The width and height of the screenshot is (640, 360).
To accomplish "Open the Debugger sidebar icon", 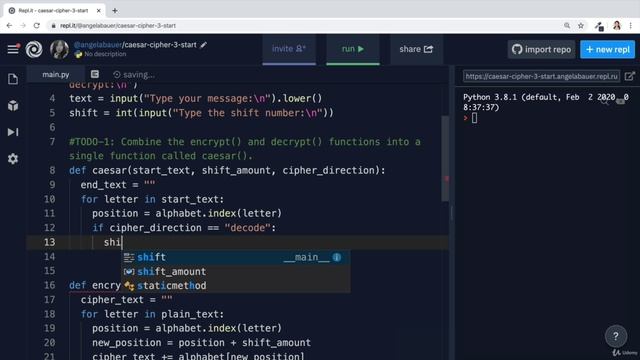I will [x=13, y=132].
